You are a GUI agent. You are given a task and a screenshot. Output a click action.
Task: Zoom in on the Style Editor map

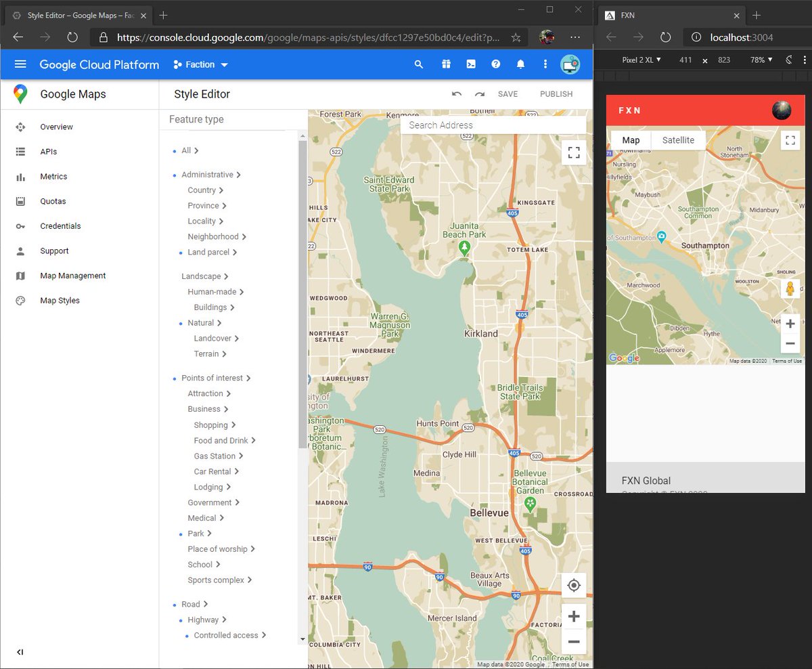point(574,616)
